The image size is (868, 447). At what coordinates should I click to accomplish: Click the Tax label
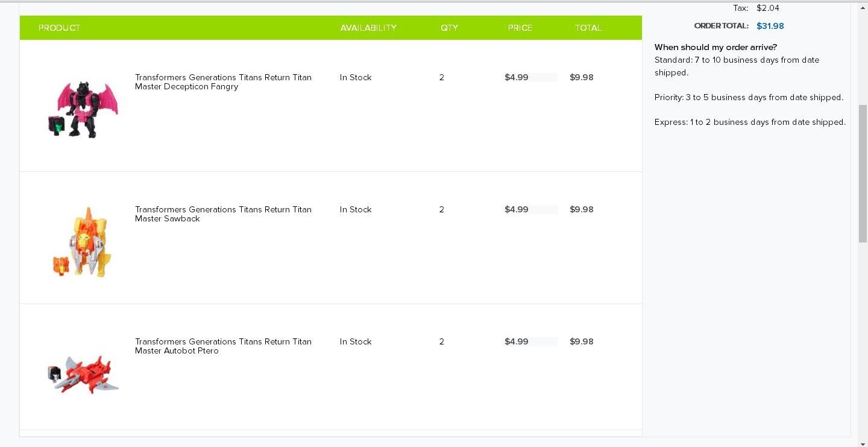(x=741, y=8)
